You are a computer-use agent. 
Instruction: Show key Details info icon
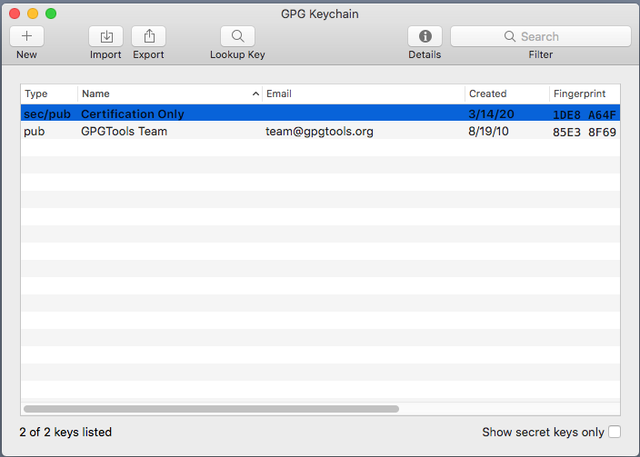click(x=425, y=36)
